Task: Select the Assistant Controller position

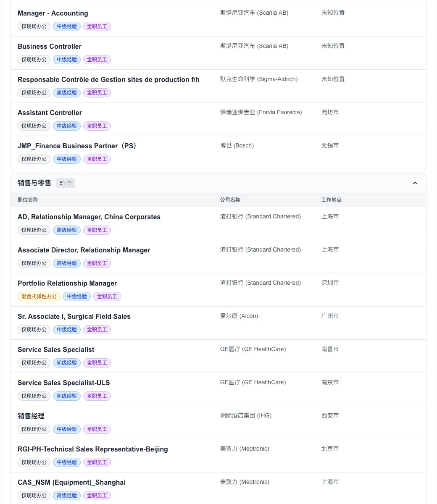Action: pyautogui.click(x=50, y=113)
